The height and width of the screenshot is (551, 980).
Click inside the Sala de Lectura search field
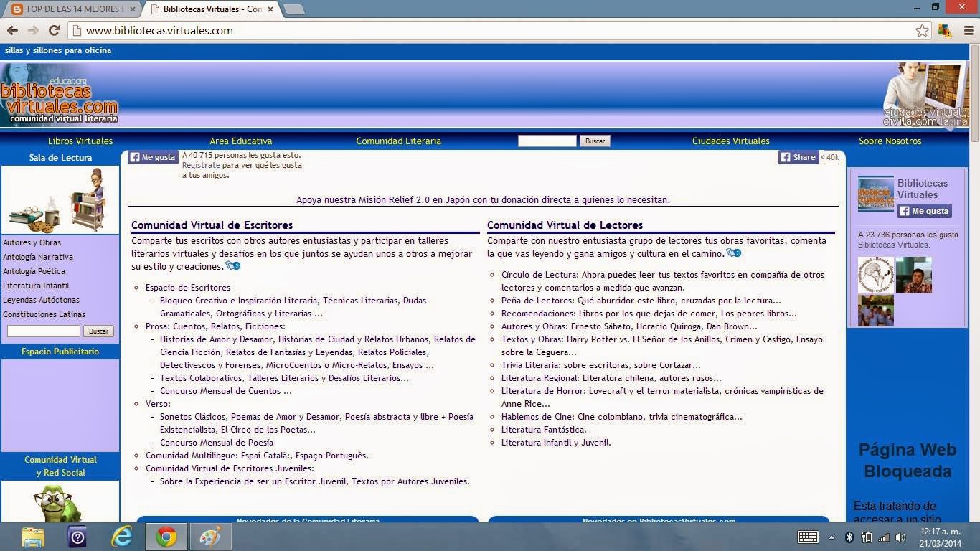43,331
